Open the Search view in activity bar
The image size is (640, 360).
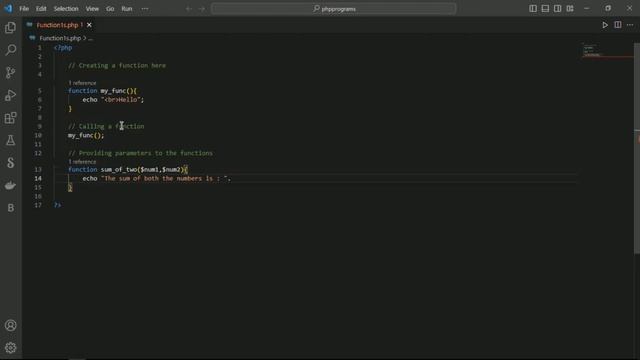pyautogui.click(x=11, y=50)
